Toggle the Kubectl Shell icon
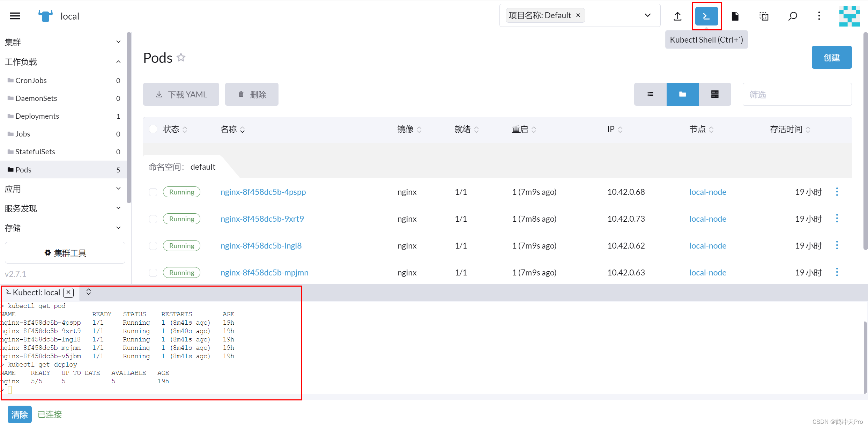 click(x=706, y=16)
